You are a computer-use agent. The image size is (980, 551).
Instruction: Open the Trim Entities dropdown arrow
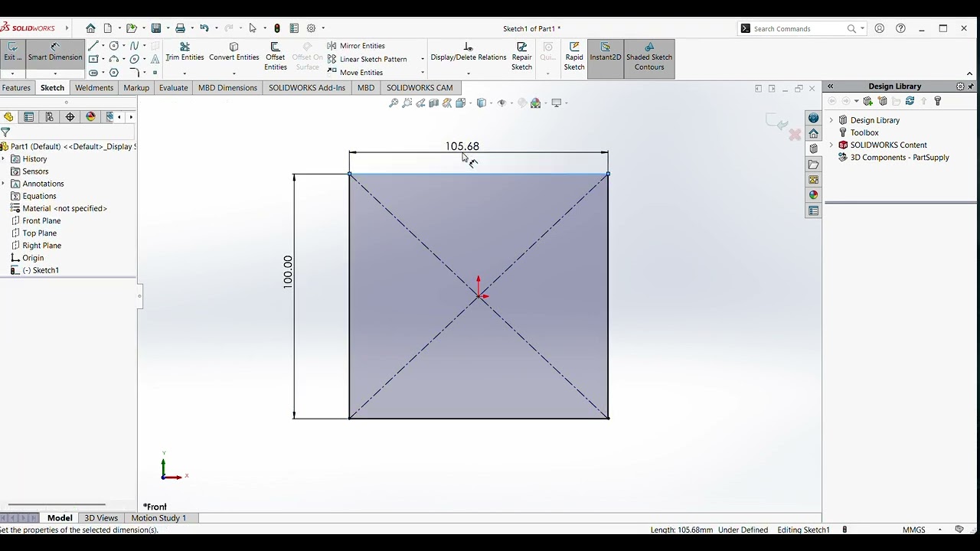[185, 73]
